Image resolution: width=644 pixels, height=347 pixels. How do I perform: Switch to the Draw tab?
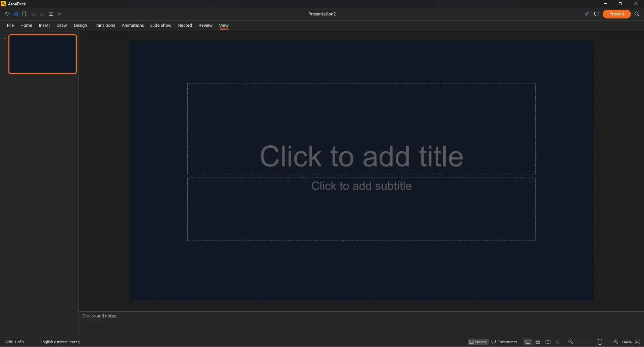point(62,26)
